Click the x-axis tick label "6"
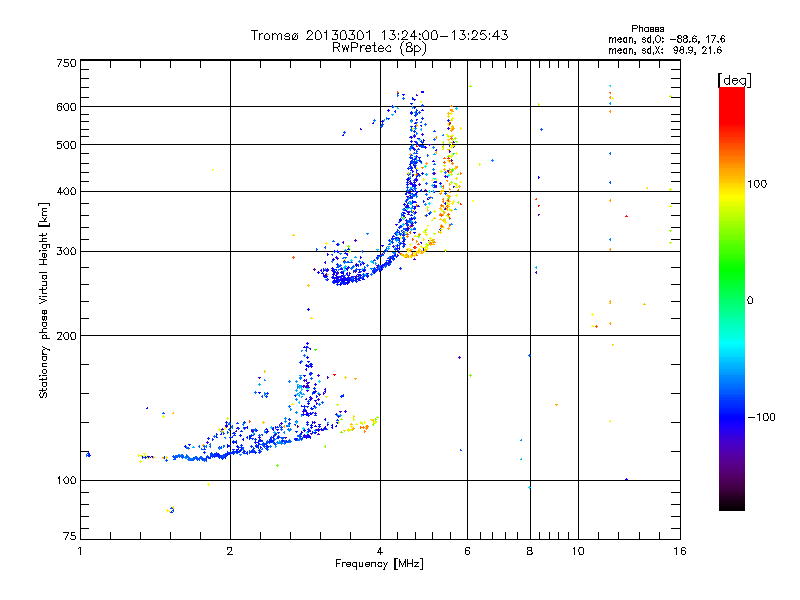800x600 pixels. tap(467, 551)
